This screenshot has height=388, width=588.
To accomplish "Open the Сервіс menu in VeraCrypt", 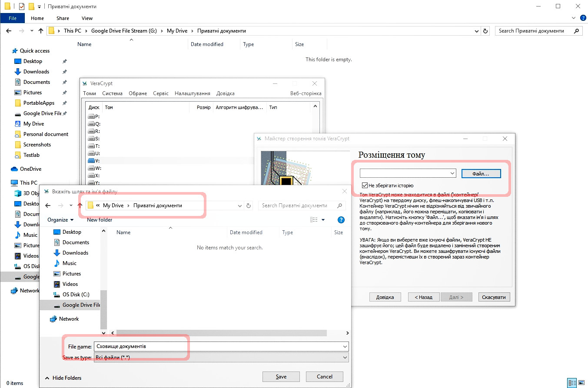I will (x=161, y=93).
